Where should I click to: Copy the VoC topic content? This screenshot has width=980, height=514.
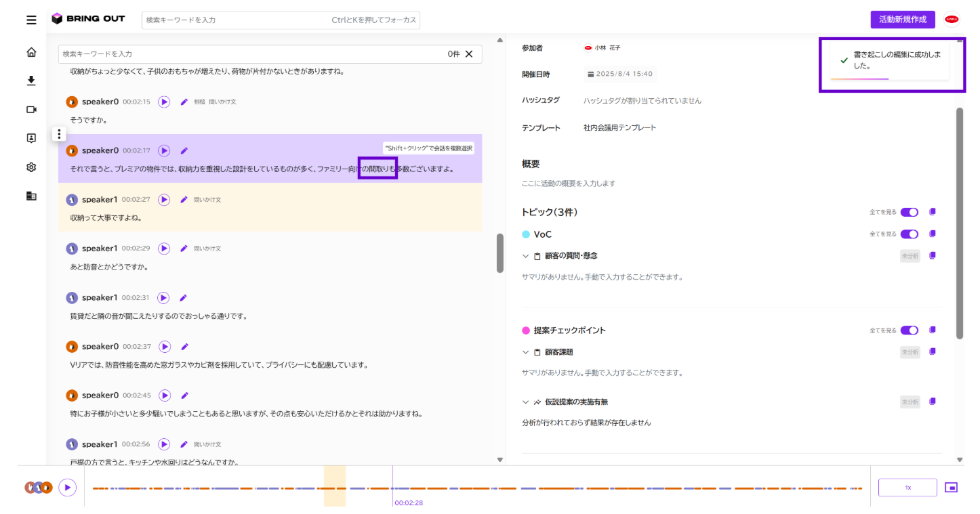click(933, 234)
